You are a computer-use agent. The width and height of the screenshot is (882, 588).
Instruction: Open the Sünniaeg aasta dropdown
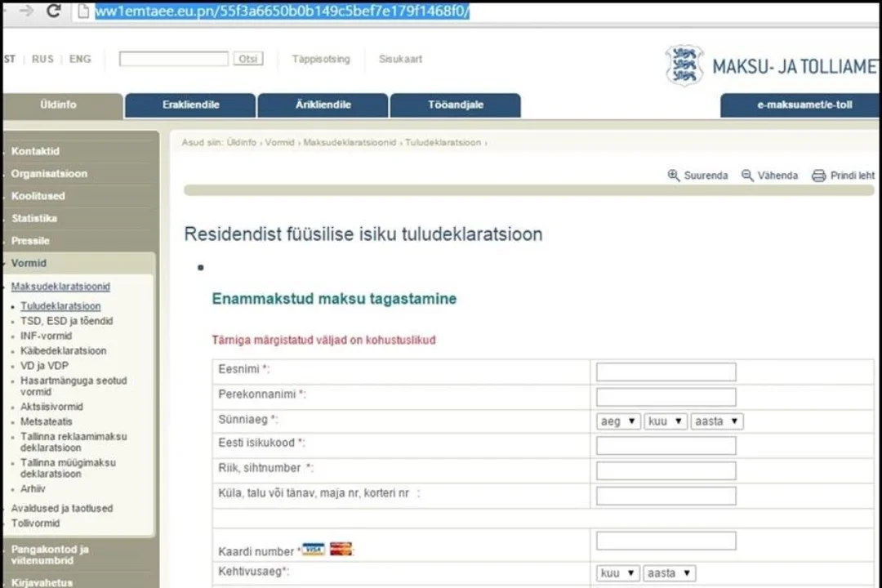717,421
